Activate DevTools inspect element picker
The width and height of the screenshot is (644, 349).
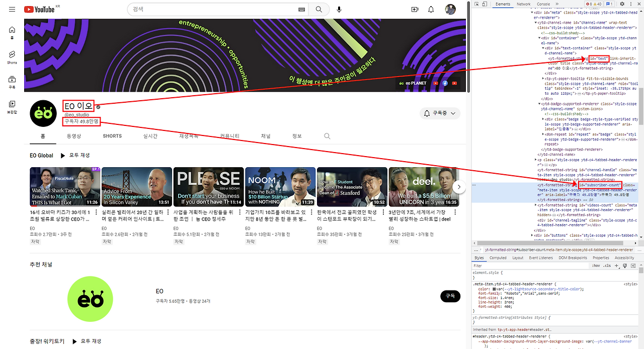click(476, 4)
